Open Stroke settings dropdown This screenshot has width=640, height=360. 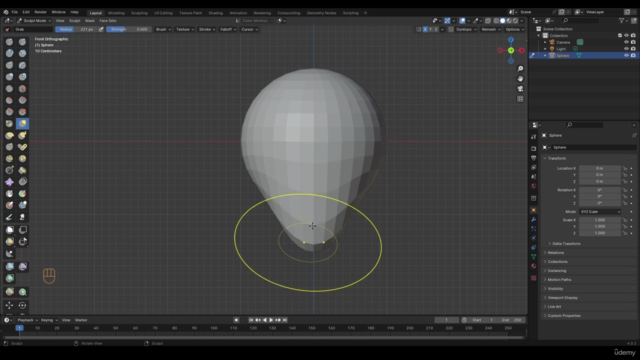point(207,29)
